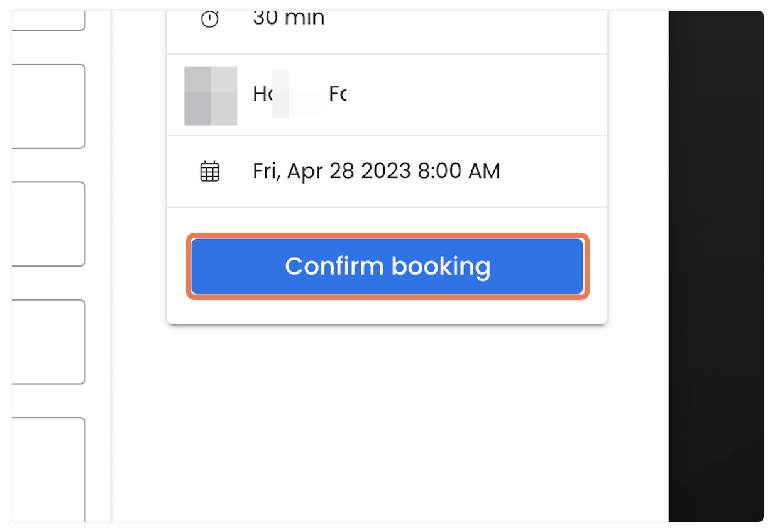
Task: Click the "2023" year in booking date
Action: pos(386,171)
